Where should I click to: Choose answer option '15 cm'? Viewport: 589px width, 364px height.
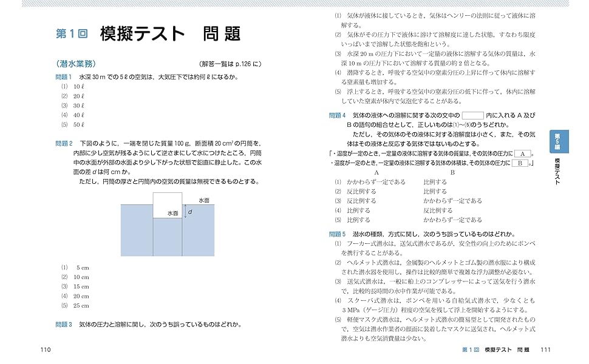[x=81, y=287]
